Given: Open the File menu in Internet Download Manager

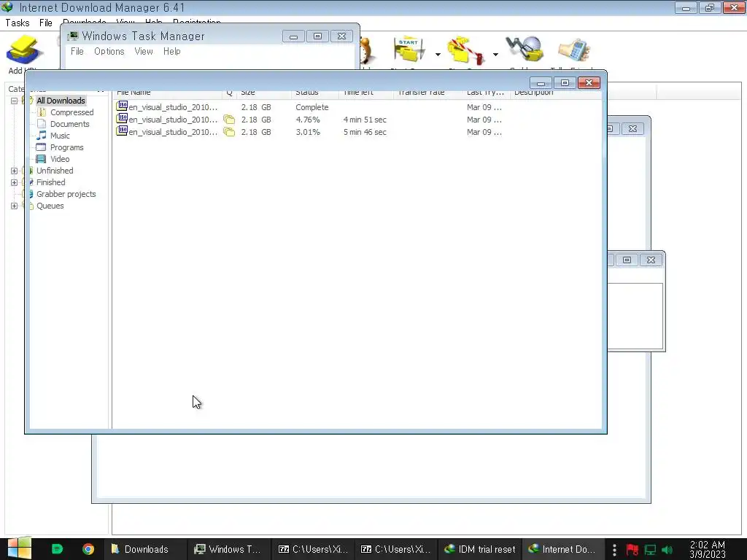Looking at the screenshot, I should [46, 23].
